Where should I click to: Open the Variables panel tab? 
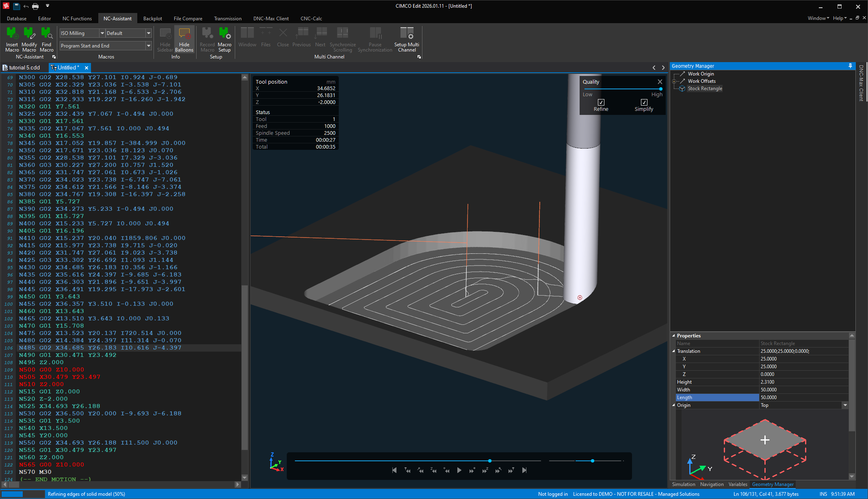pos(738,484)
